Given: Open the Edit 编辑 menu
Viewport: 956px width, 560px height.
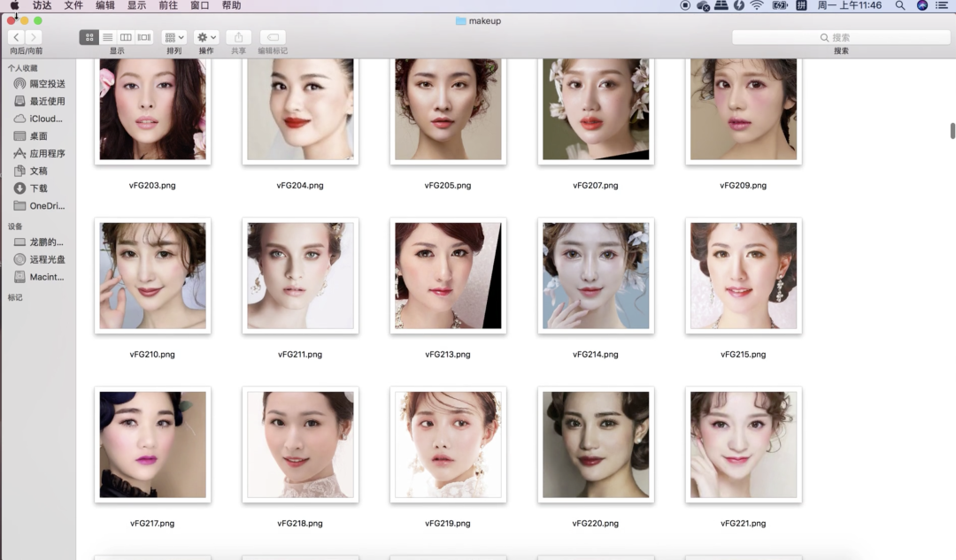Looking at the screenshot, I should pos(105,5).
